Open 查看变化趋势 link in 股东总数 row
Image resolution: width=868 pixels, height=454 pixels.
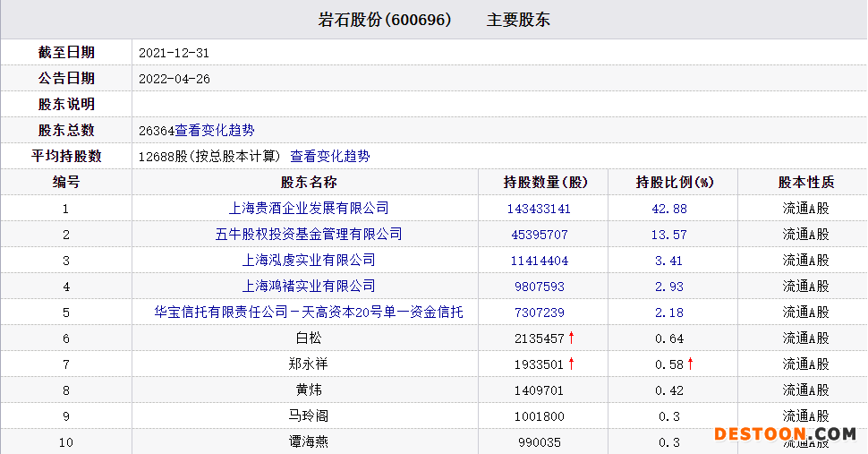click(215, 130)
